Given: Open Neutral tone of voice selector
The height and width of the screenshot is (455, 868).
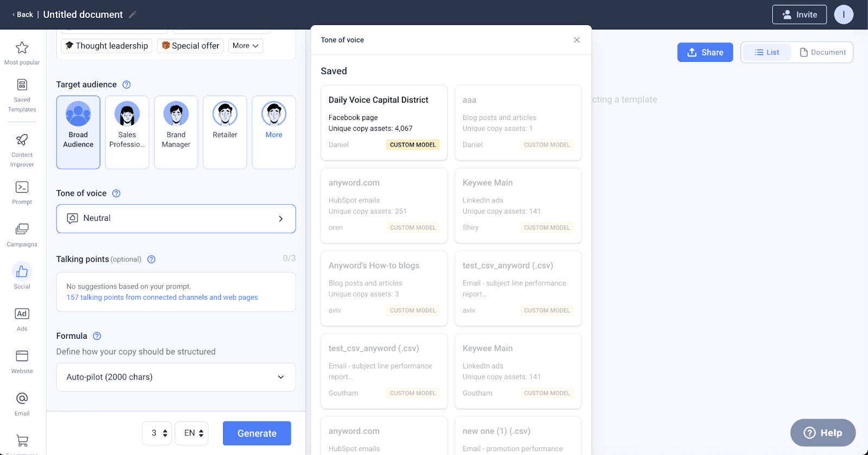Looking at the screenshot, I should (x=176, y=219).
